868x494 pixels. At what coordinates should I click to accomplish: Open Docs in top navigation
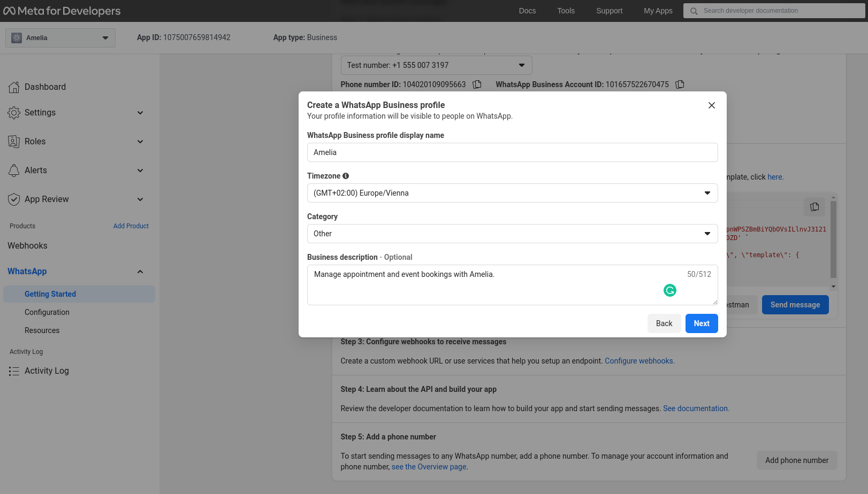[527, 11]
